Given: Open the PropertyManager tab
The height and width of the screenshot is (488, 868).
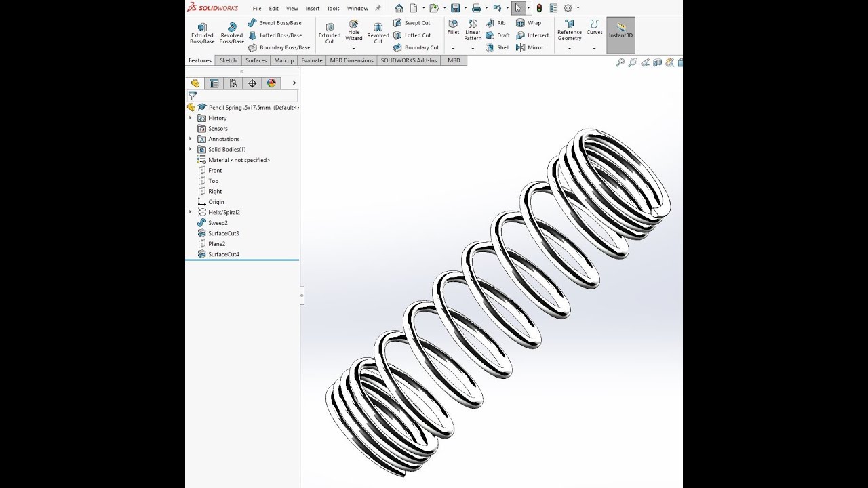Looking at the screenshot, I should (x=214, y=83).
